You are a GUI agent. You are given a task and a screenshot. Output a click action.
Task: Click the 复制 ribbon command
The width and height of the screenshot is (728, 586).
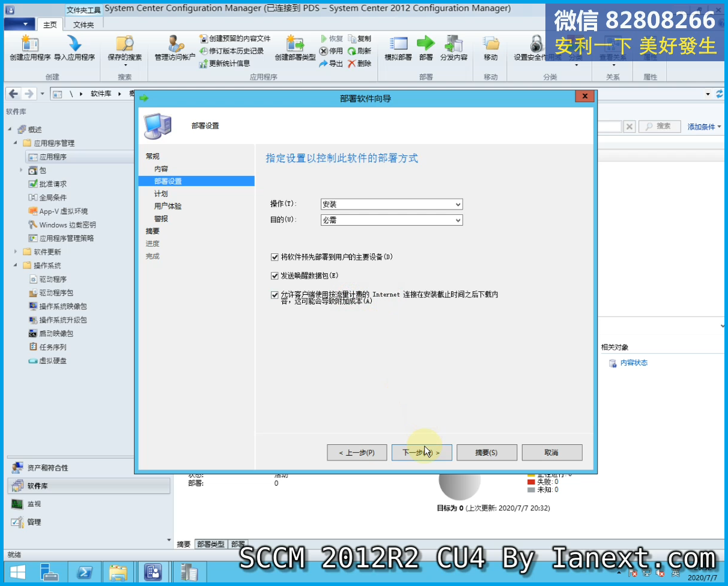pos(359,38)
